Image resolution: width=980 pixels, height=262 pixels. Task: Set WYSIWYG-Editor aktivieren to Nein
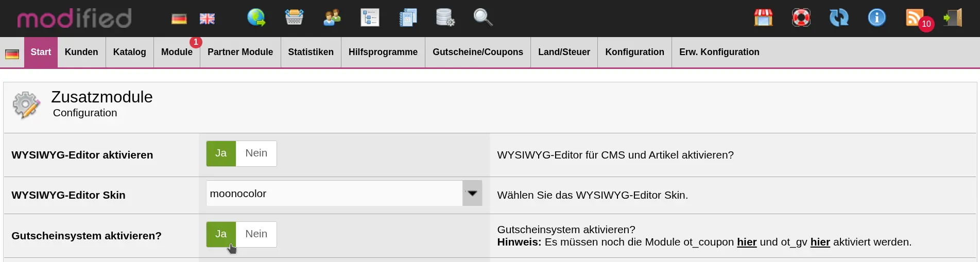click(256, 153)
